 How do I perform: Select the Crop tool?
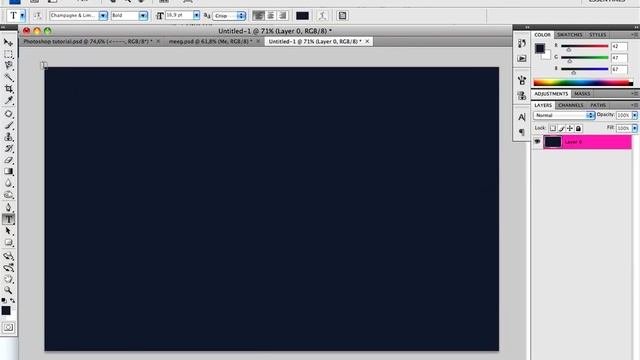pos(8,89)
